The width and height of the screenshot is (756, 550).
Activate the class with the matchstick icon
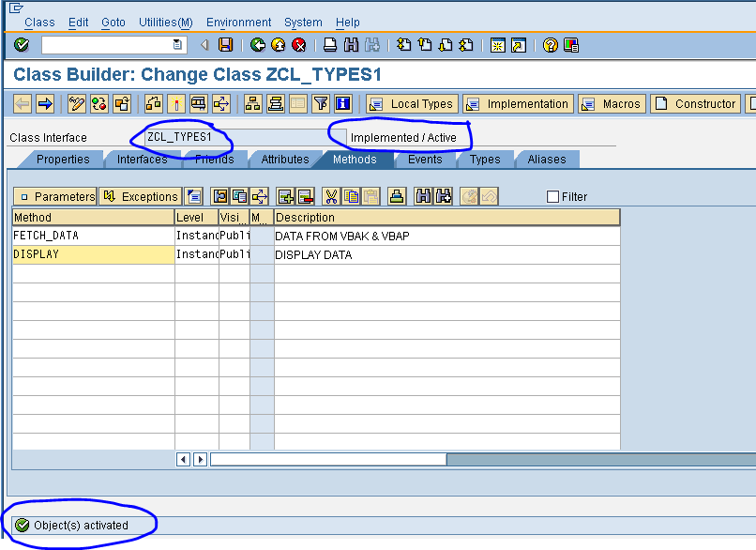tap(178, 103)
